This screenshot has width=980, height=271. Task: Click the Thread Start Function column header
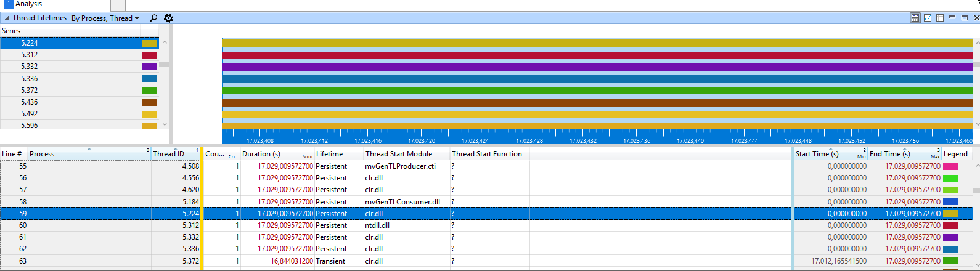point(489,154)
